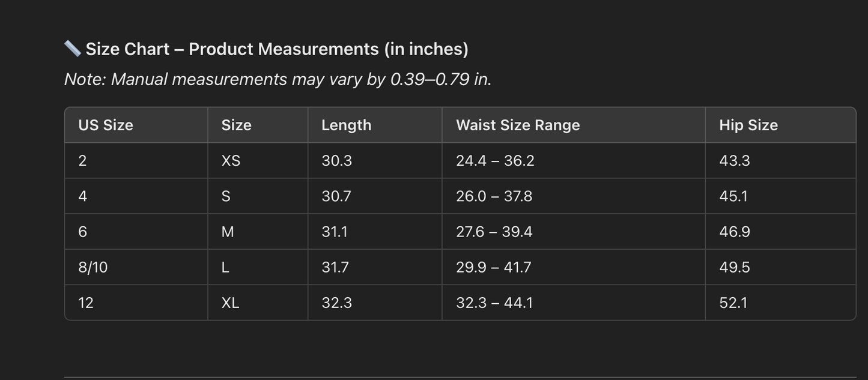
Task: Select the 8/10 US size cell
Action: coord(93,267)
